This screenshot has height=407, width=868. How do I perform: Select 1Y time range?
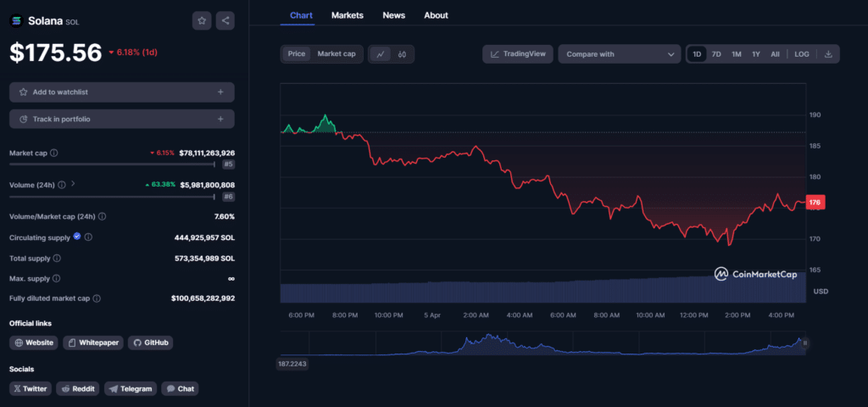[755, 54]
